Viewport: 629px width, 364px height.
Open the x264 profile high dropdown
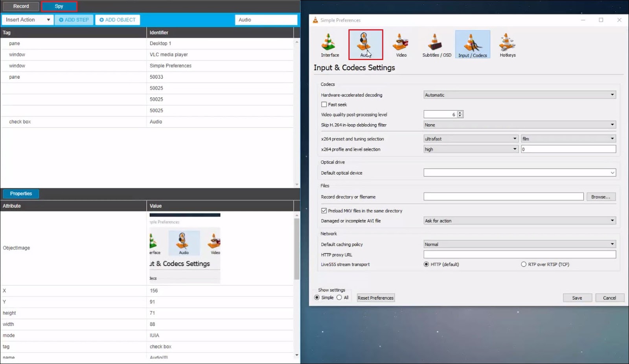click(x=471, y=149)
